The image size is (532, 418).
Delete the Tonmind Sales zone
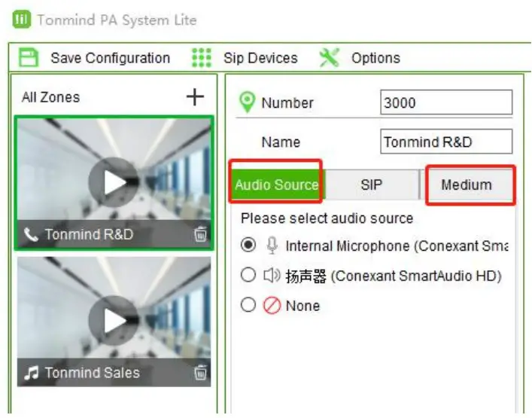coord(200,372)
